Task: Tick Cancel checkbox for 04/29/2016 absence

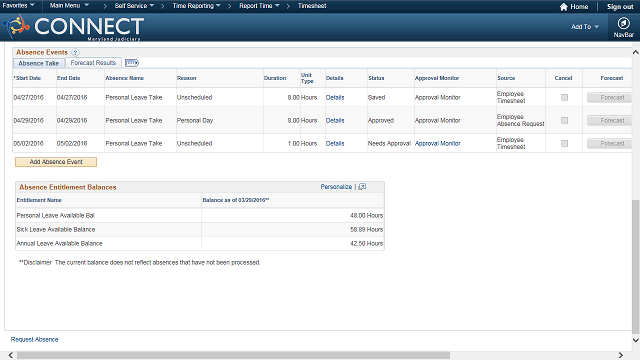Action: coord(564,120)
